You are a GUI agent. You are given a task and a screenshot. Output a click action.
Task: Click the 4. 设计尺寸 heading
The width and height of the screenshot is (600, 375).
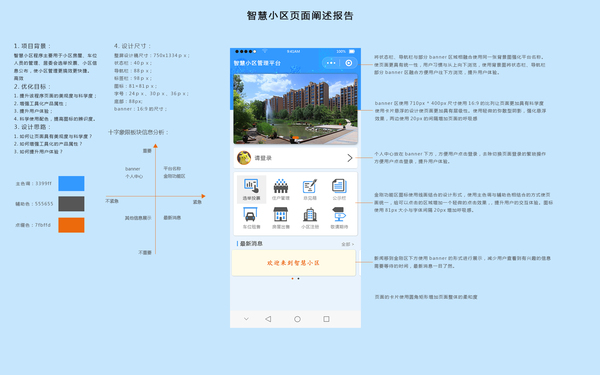point(132,46)
